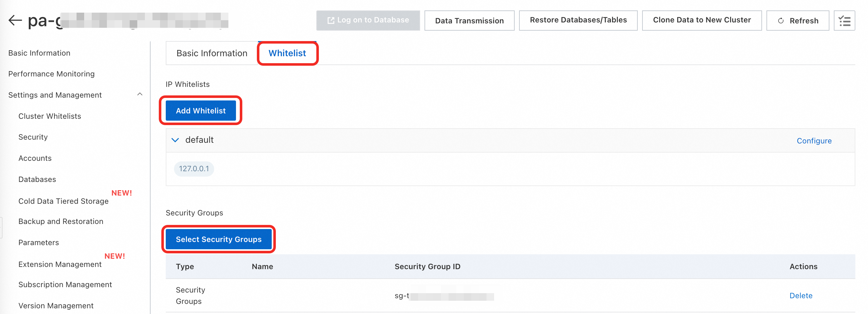
Task: Click Configure for default whitelist
Action: 814,141
